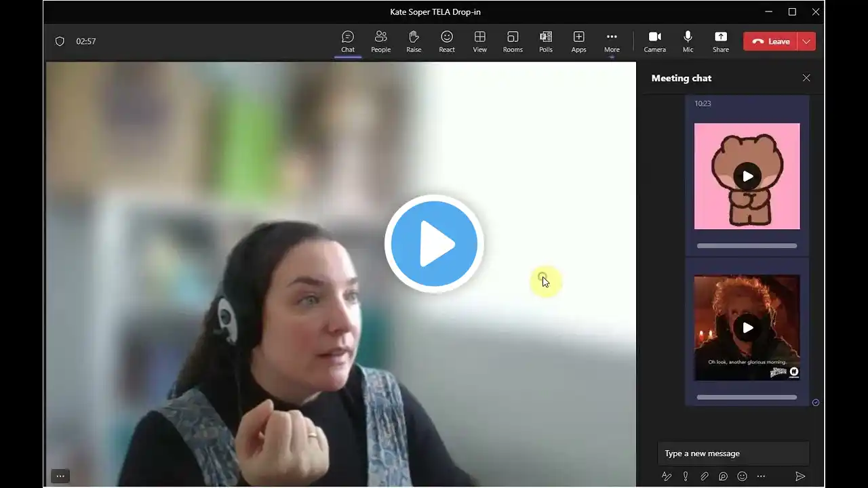Open the video tile ellipsis options

click(x=60, y=476)
